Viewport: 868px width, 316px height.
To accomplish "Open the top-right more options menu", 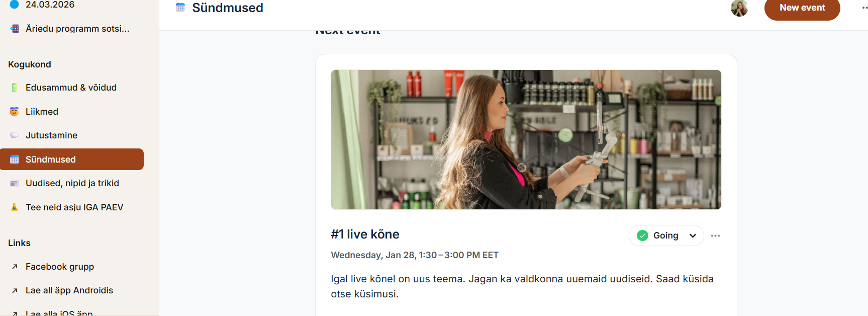I will [864, 8].
